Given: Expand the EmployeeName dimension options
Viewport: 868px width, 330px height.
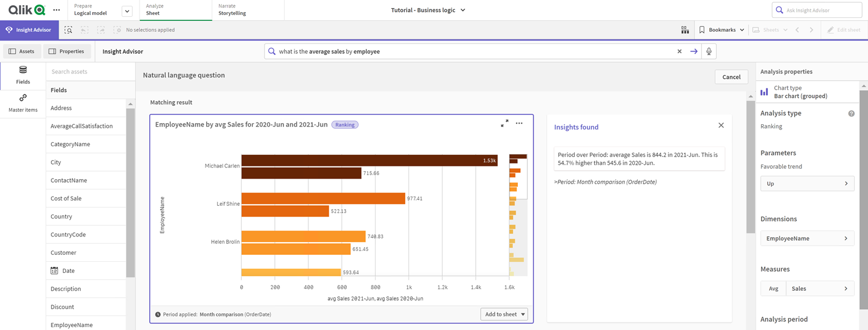Looking at the screenshot, I should (807, 238).
